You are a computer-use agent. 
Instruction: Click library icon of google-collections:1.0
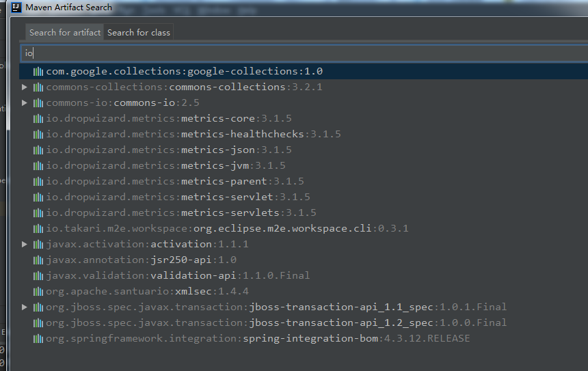click(x=38, y=72)
